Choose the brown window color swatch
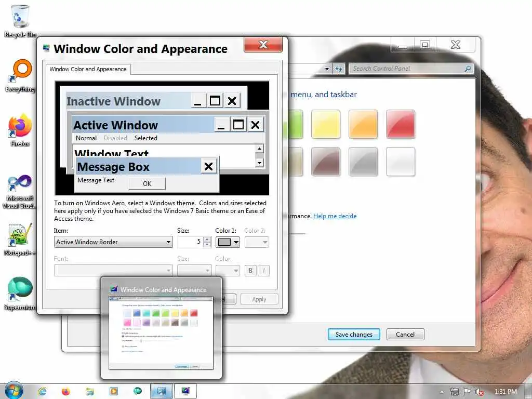 click(326, 162)
